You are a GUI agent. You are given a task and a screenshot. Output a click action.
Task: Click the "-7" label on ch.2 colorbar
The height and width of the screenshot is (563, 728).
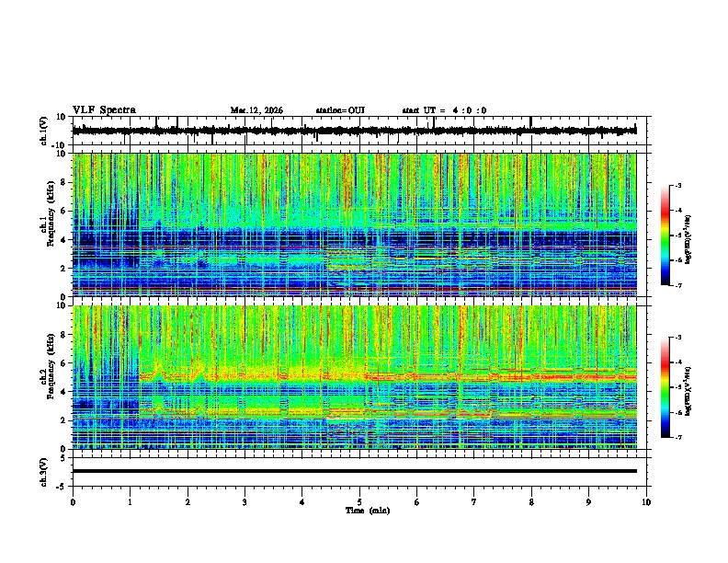click(x=677, y=437)
